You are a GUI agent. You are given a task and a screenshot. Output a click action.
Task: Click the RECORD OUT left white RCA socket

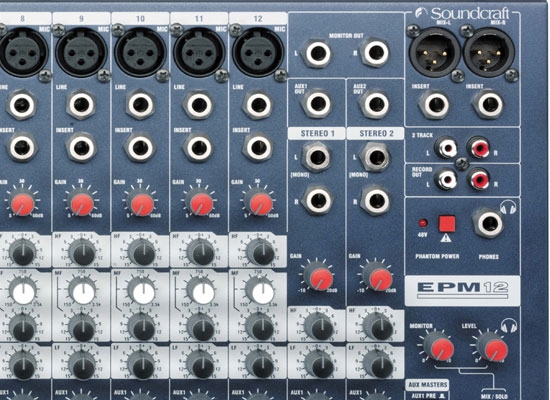click(446, 179)
